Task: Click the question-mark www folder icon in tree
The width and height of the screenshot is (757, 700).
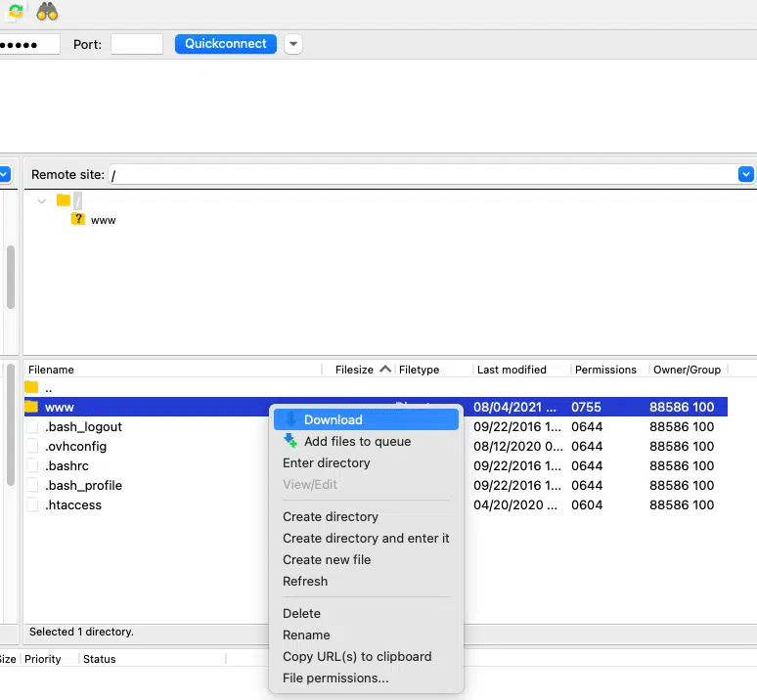Action: [x=78, y=220]
